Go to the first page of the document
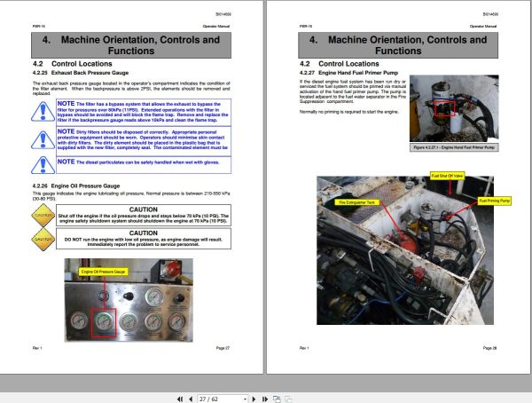This screenshot has width=532, height=403. click(x=180, y=399)
